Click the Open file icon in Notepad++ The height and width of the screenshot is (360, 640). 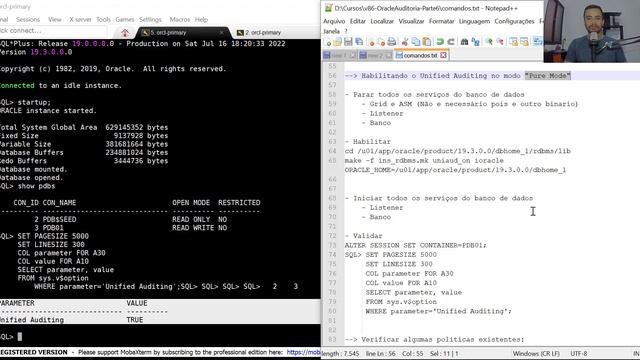coord(338,42)
